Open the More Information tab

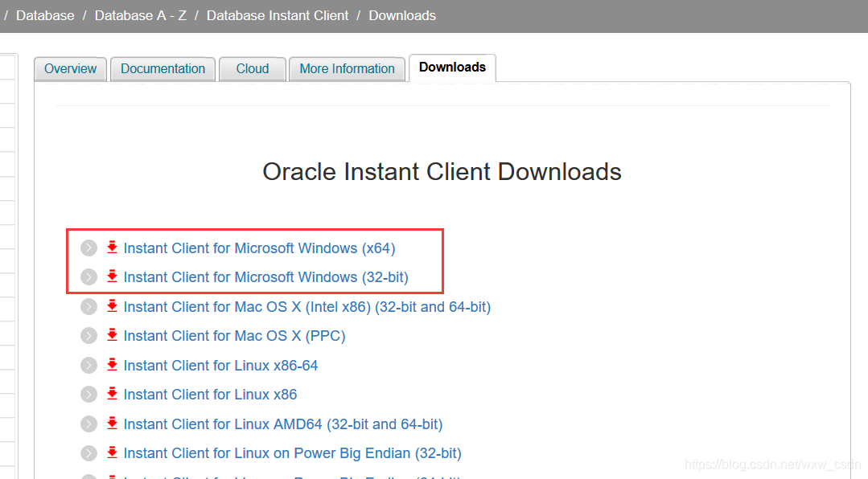click(x=347, y=68)
